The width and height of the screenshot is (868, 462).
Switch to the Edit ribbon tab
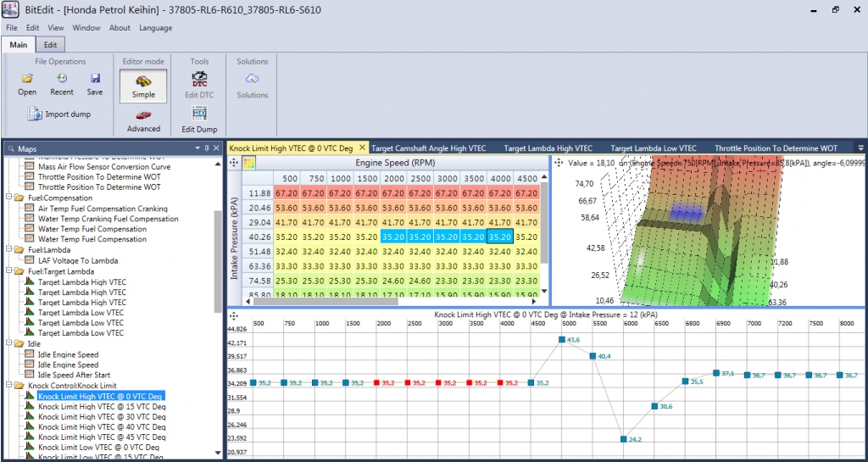[x=50, y=45]
